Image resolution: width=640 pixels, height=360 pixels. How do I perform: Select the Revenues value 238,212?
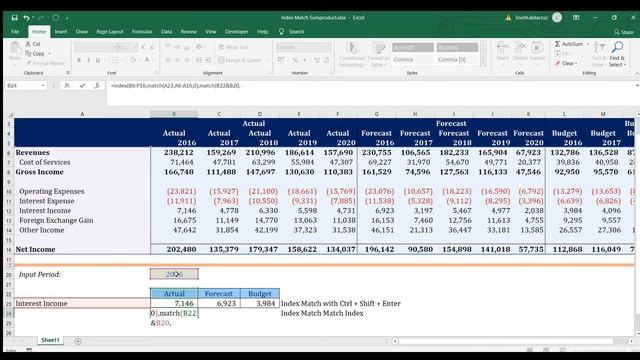click(x=174, y=152)
